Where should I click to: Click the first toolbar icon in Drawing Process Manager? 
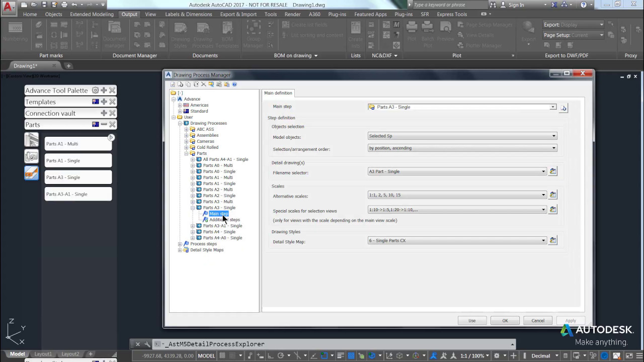point(173,84)
